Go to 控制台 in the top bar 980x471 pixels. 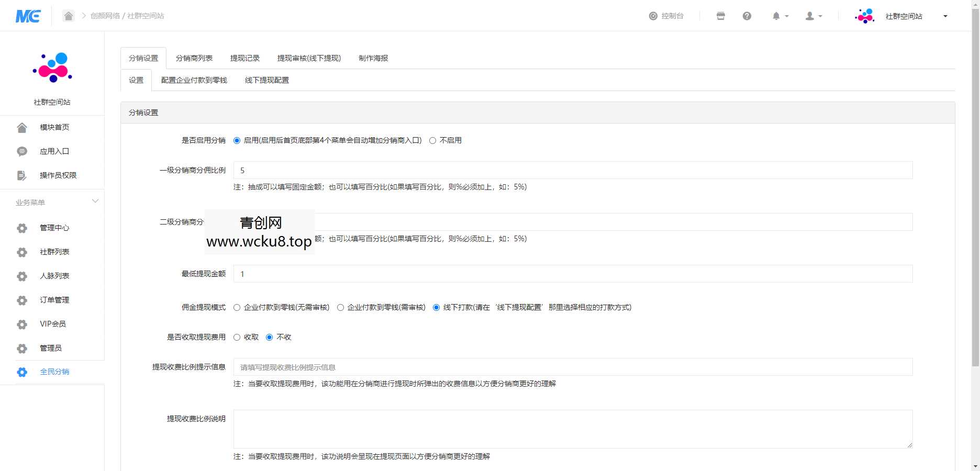[672, 16]
